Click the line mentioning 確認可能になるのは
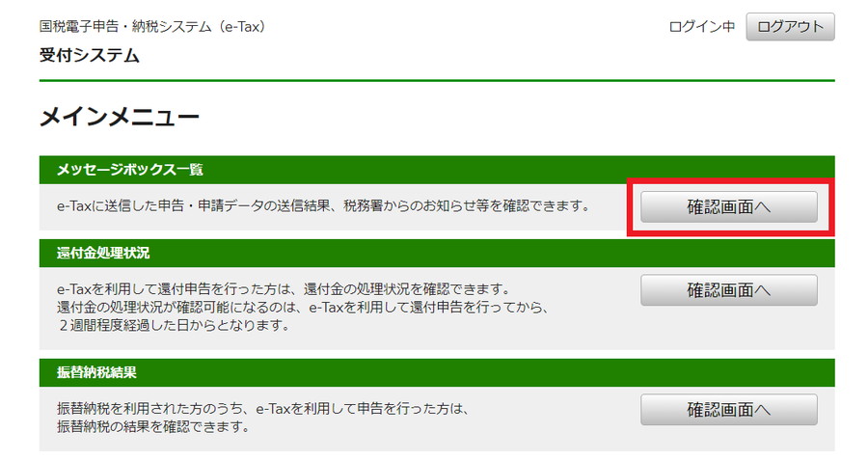868x460 pixels. coord(303,308)
